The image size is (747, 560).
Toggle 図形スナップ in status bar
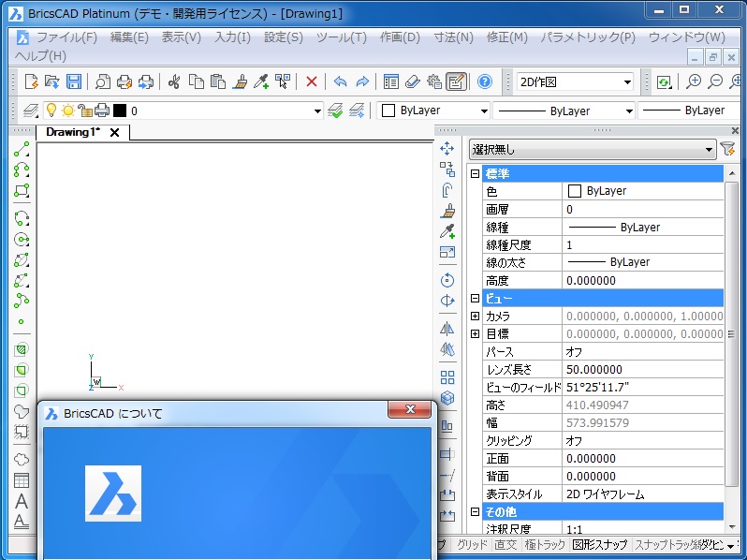coord(600,544)
